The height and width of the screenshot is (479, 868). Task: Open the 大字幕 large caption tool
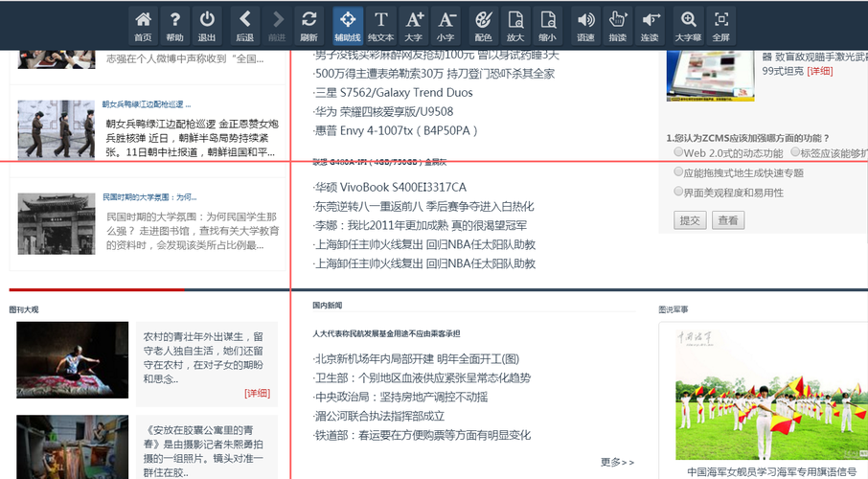pos(689,26)
